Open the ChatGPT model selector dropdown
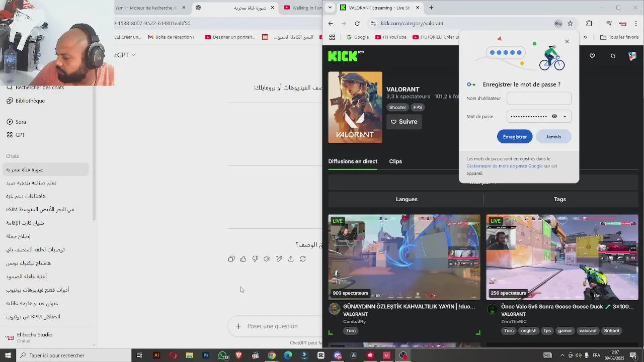The width and height of the screenshot is (644, 362). click(125, 55)
